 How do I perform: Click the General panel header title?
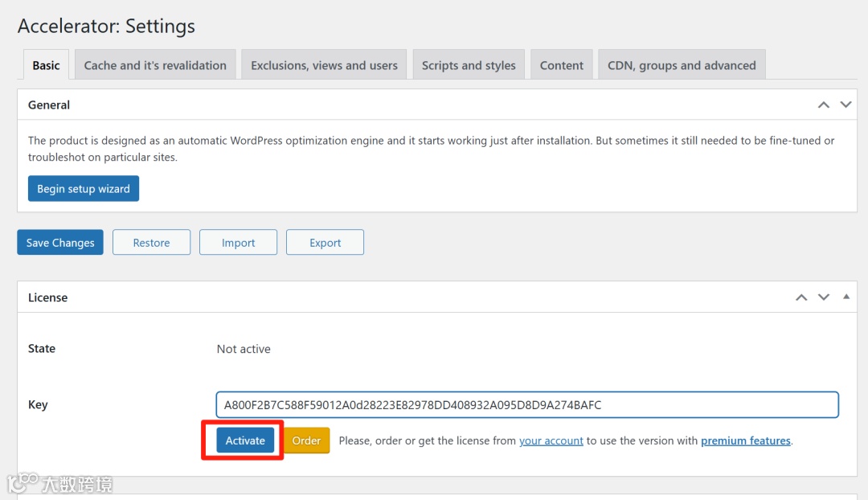[49, 105]
